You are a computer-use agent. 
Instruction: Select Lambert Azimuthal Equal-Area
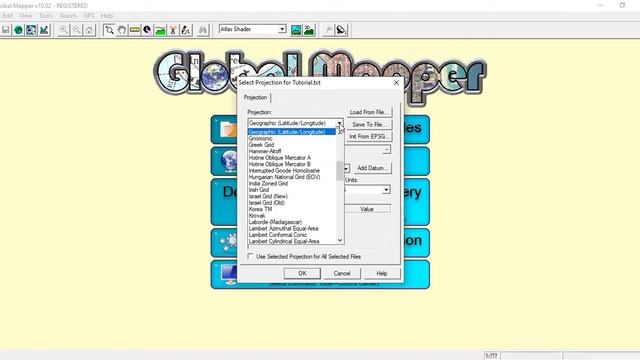[x=292, y=229]
